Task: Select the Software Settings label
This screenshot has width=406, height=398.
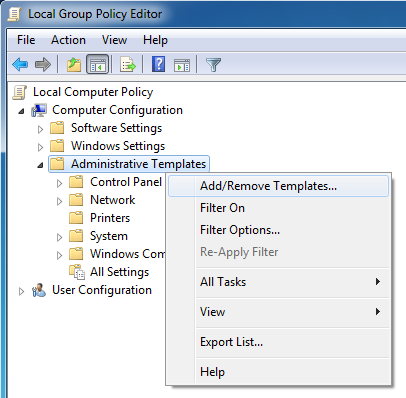Action: pyautogui.click(x=116, y=128)
